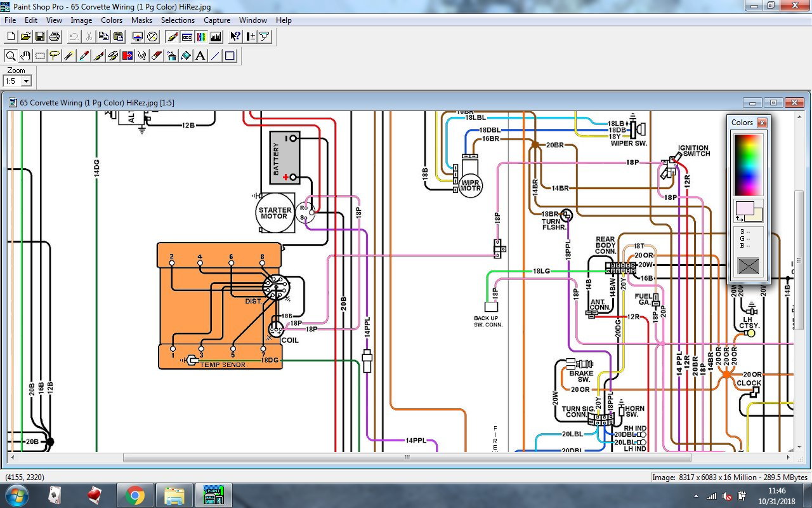This screenshot has height=508, width=812.
Task: Open the View menu
Action: [x=54, y=20]
